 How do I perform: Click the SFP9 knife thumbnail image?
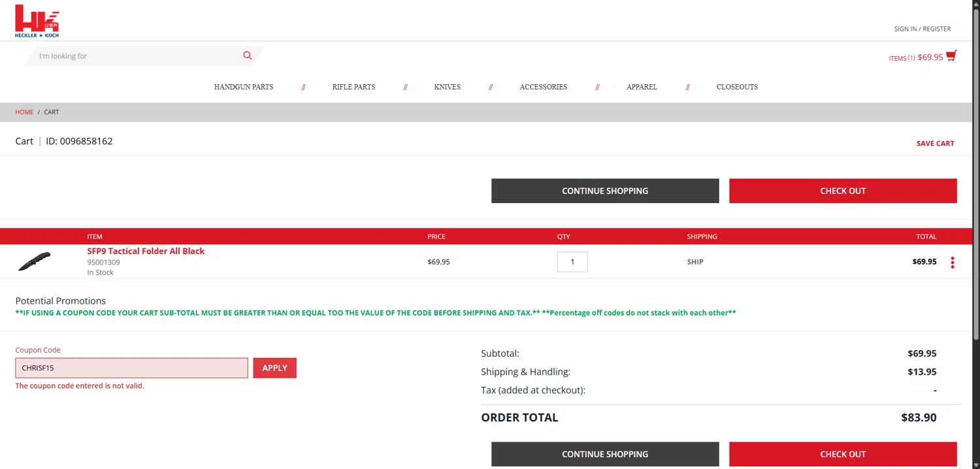35,261
